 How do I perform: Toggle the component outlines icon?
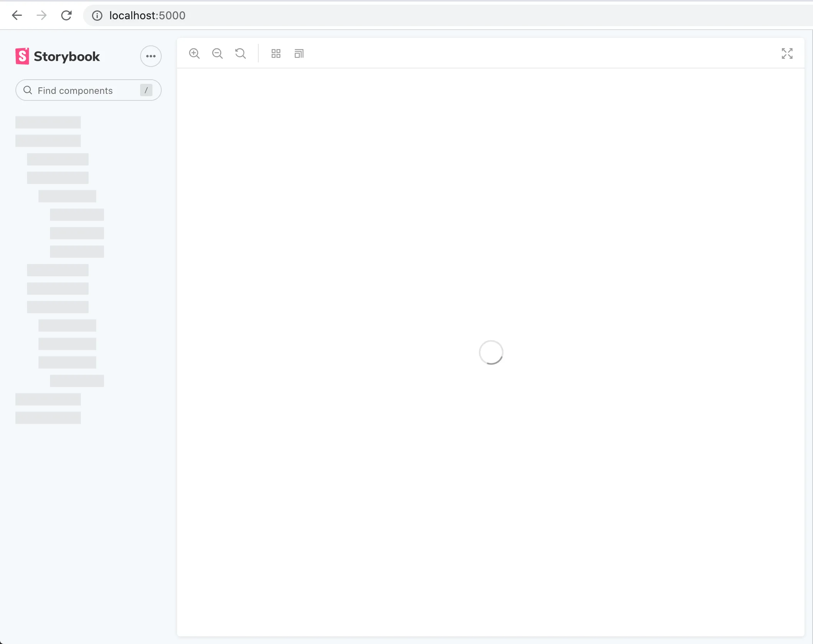[x=299, y=53]
